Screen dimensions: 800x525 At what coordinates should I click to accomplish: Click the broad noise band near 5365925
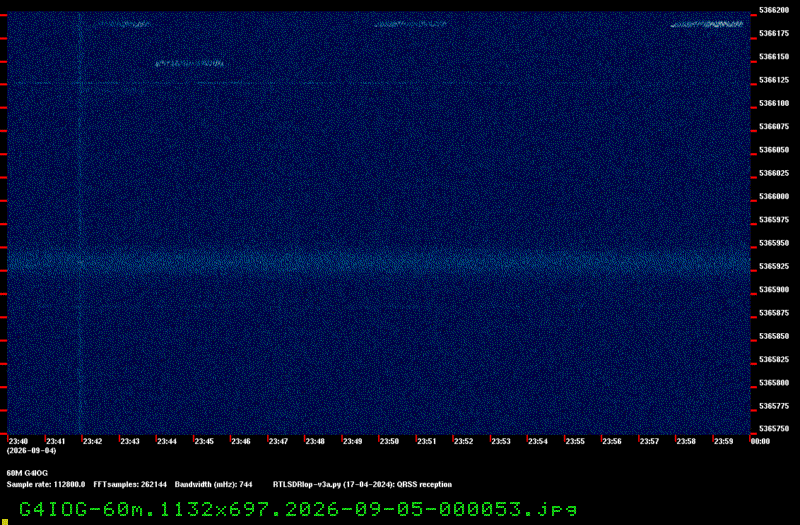click(379, 261)
